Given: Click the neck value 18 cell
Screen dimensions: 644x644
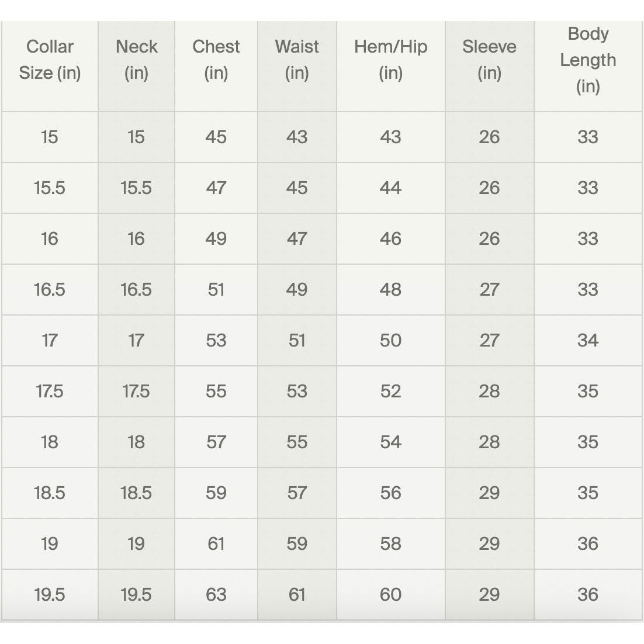Looking at the screenshot, I should tap(136, 442).
